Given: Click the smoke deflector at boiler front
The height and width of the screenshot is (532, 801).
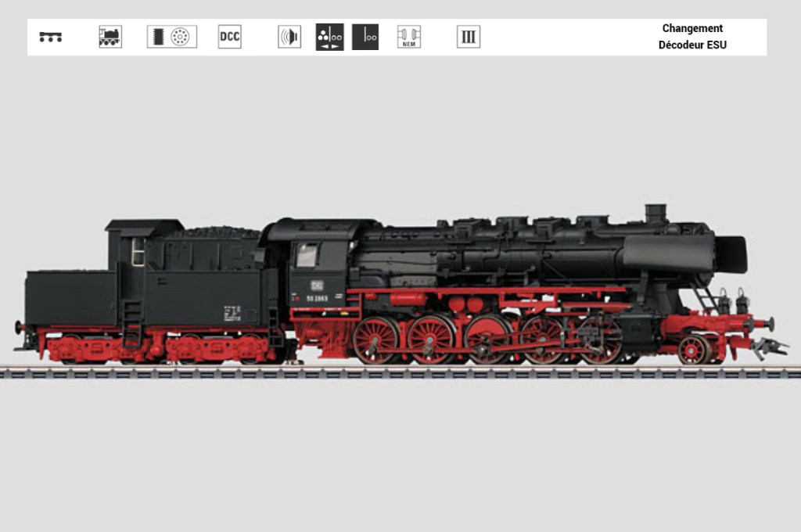Looking at the screenshot, I should pyautogui.click(x=731, y=253).
